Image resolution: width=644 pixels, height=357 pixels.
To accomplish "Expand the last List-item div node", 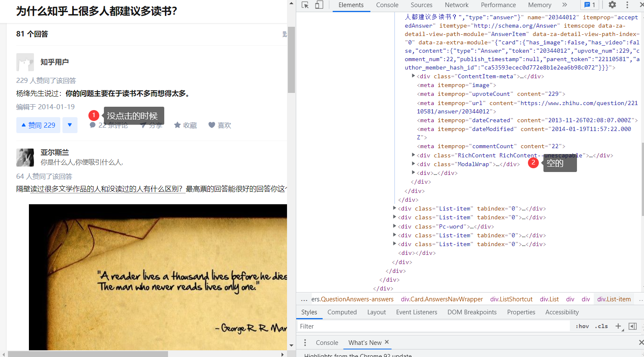I will [395, 244].
